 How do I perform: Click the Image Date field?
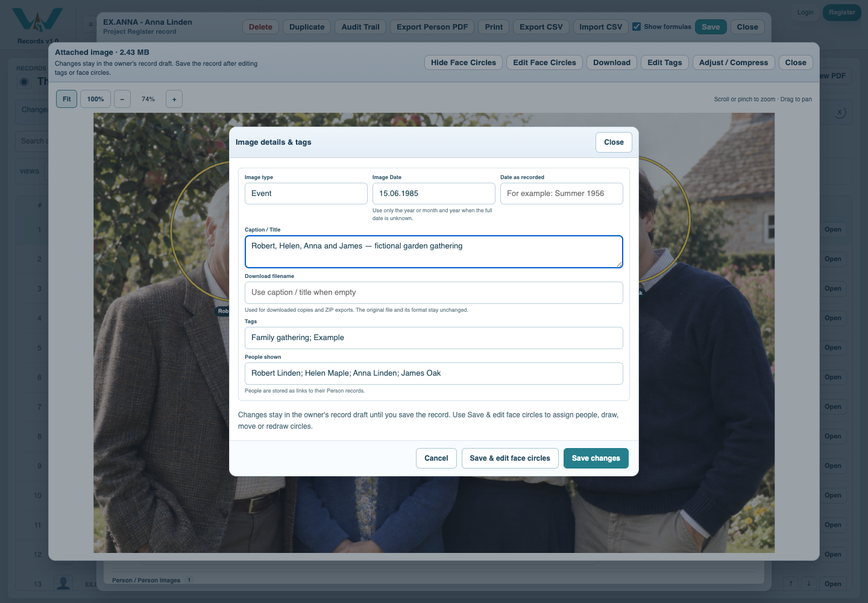click(x=434, y=194)
